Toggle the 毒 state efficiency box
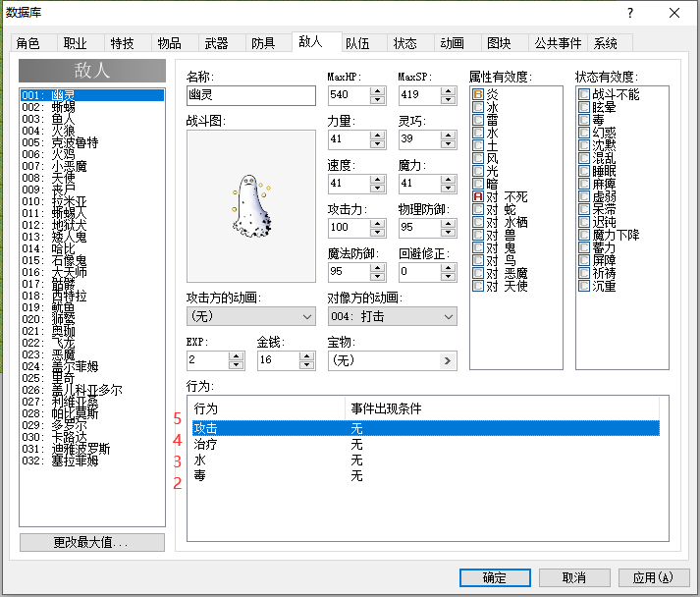The width and height of the screenshot is (700, 597). (x=584, y=120)
